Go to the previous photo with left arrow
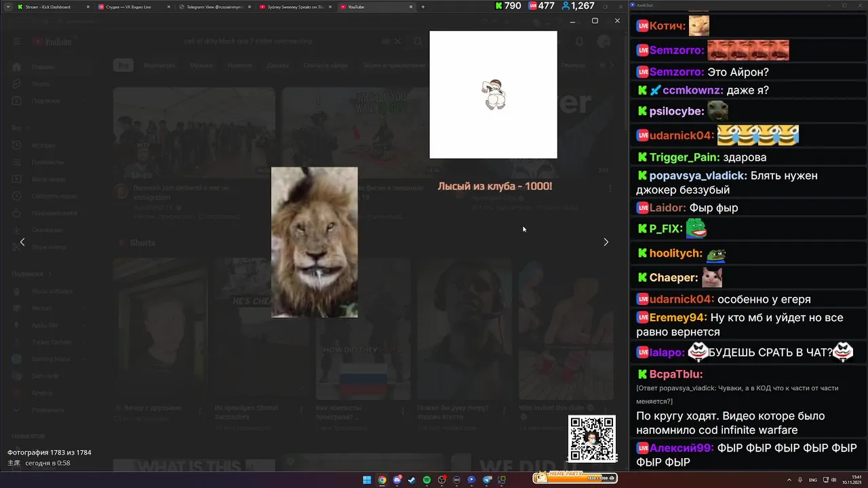 pos(22,242)
